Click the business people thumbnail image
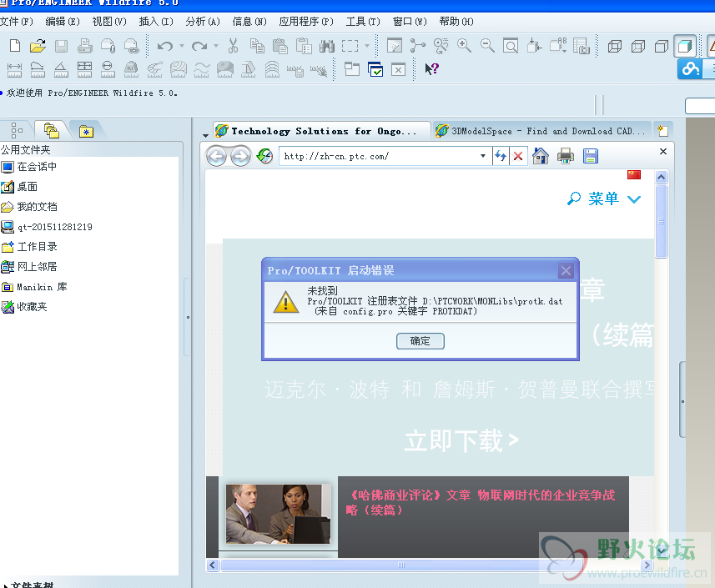 click(278, 514)
